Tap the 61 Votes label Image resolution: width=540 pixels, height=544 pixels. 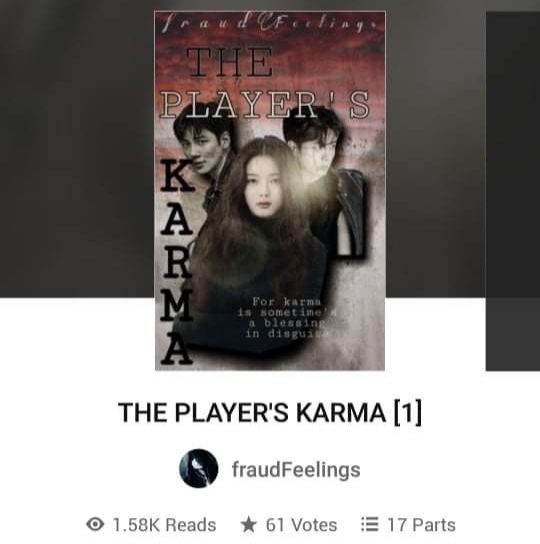(x=301, y=524)
